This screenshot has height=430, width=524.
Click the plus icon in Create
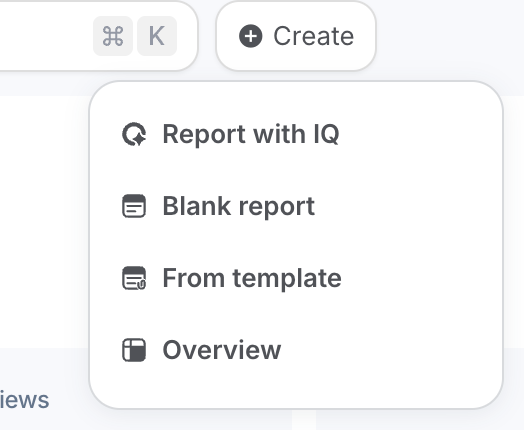[251, 36]
